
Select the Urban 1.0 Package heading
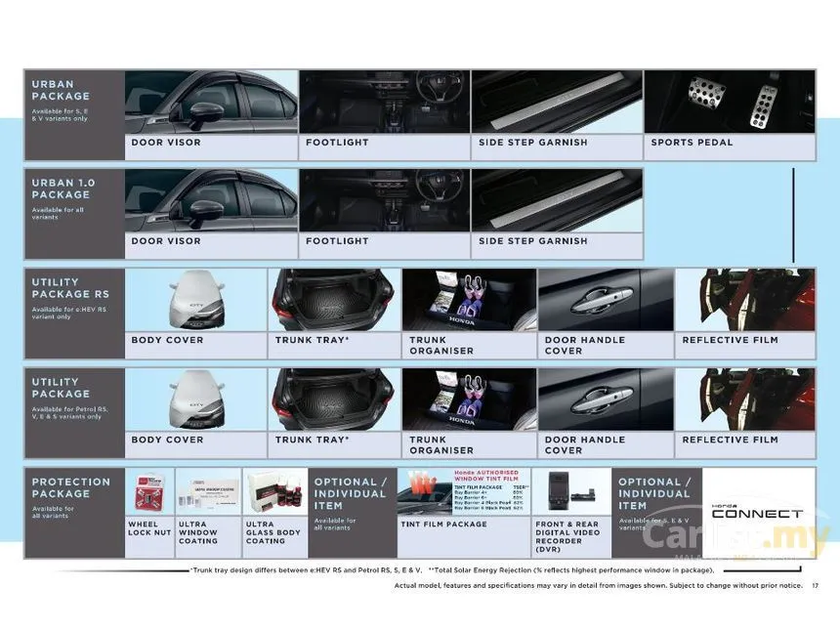coord(61,189)
